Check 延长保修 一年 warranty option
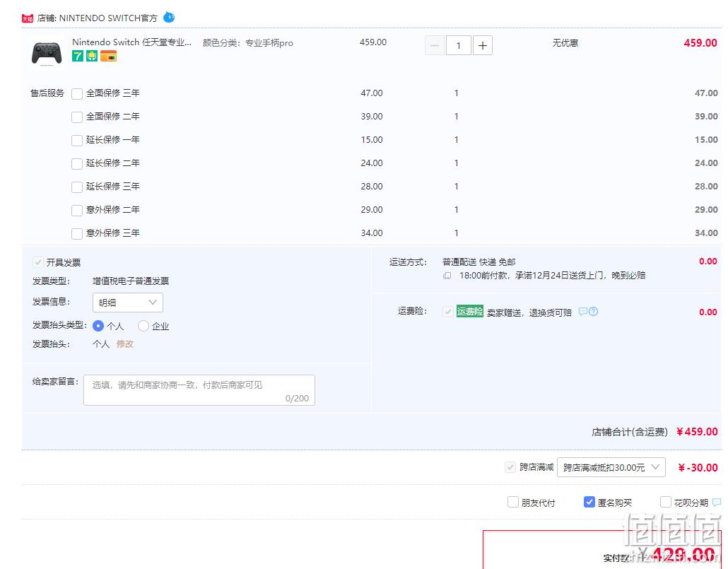 pos(77,140)
